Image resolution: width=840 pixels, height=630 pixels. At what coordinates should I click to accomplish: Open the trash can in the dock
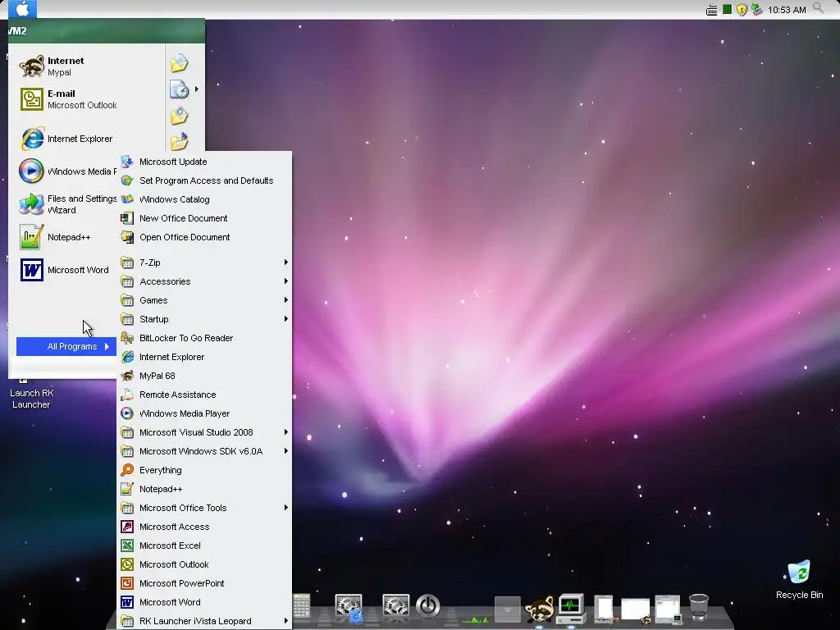(699, 607)
